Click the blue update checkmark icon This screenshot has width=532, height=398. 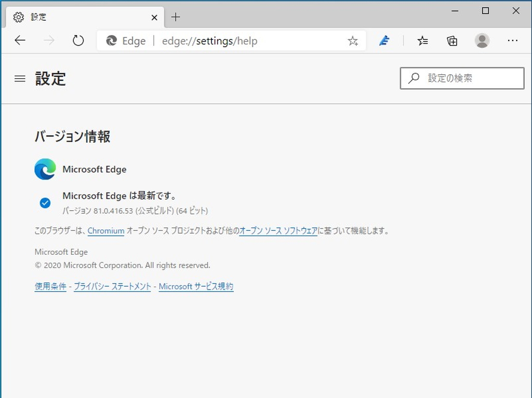[x=45, y=202]
